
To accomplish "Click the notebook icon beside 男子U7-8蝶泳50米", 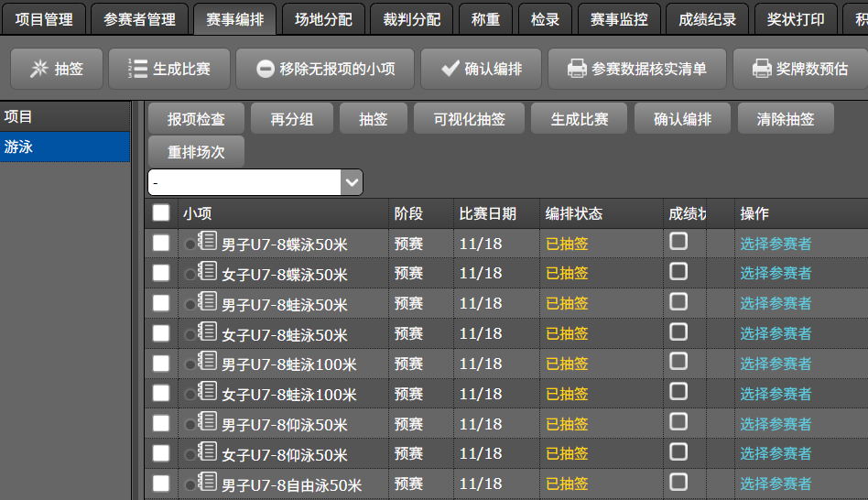I will [208, 242].
